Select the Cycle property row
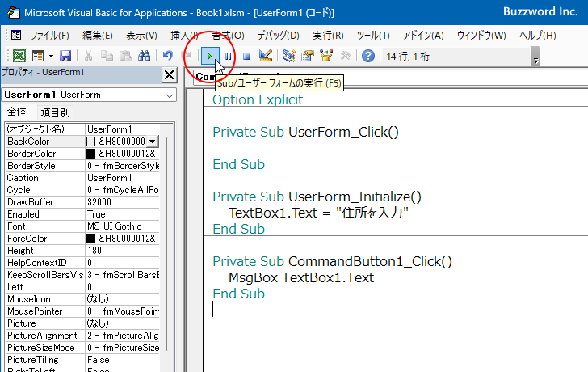 [x=82, y=190]
